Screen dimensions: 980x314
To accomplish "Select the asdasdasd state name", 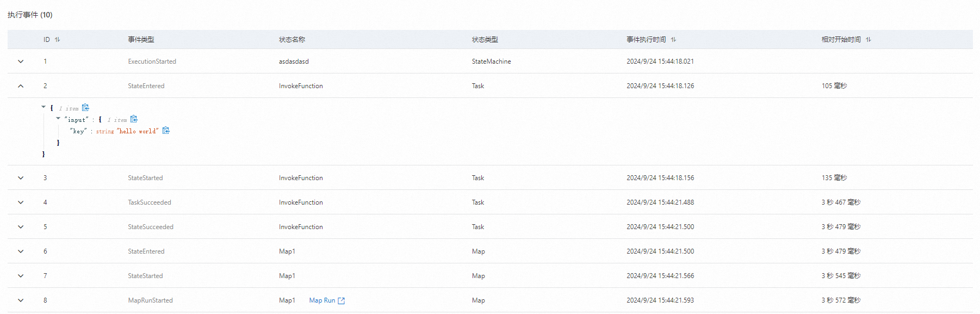I will [294, 61].
